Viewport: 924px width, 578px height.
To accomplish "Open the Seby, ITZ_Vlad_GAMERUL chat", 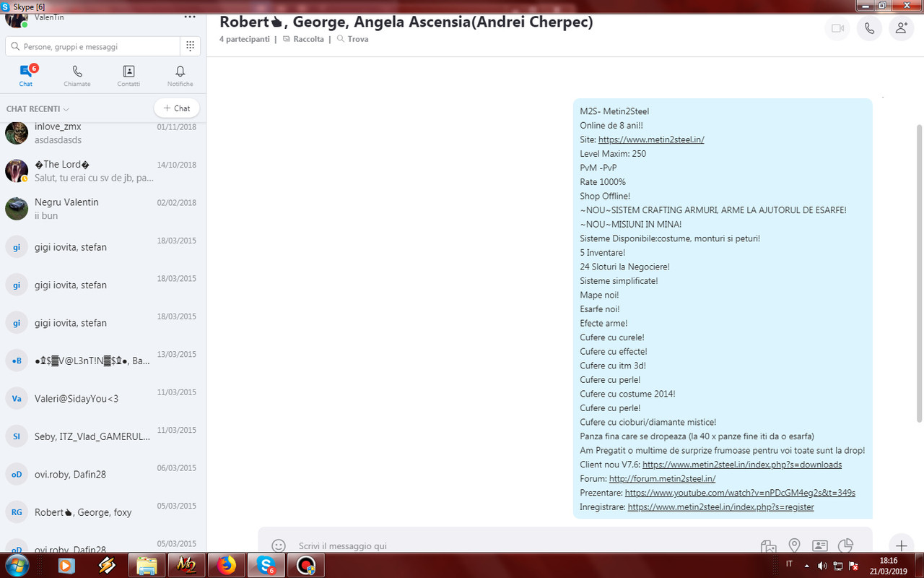I will click(103, 436).
